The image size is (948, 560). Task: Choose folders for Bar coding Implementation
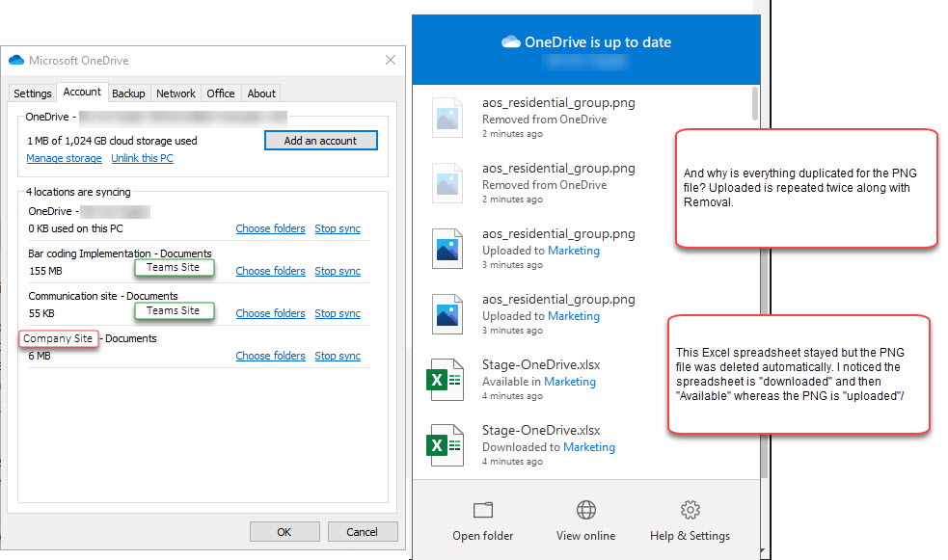[270, 271]
